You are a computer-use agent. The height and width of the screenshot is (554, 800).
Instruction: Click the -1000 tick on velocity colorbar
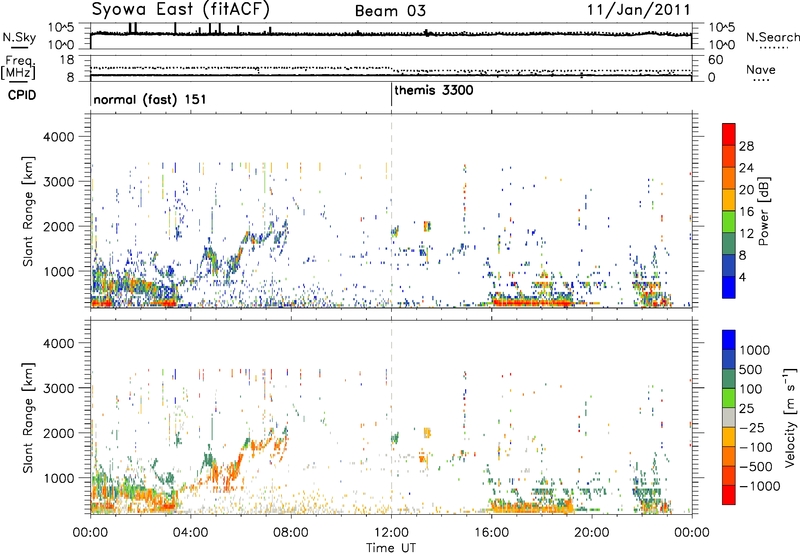[759, 486]
